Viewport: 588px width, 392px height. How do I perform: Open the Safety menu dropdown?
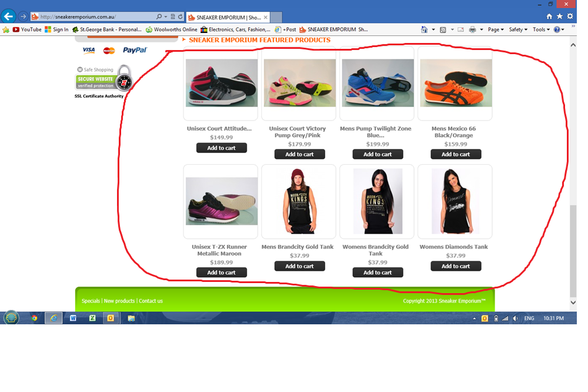[x=518, y=29]
